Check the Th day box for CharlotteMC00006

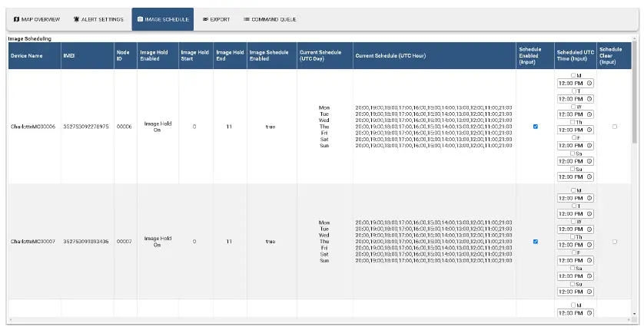572,122
